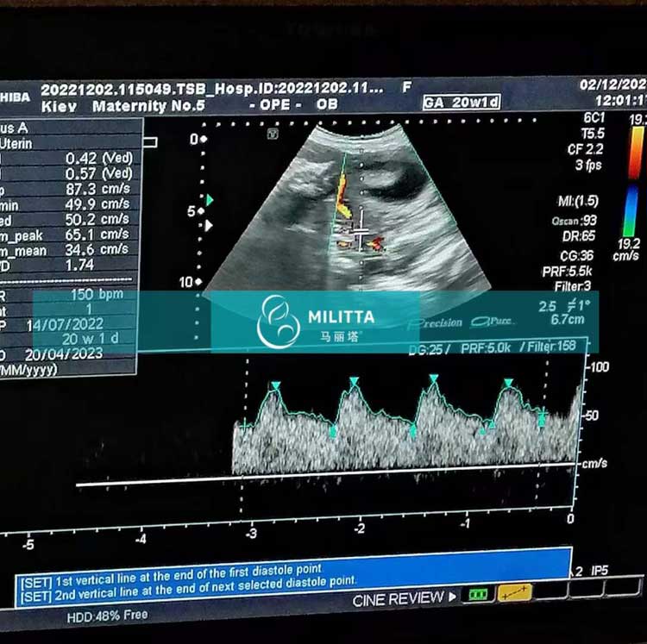Click the 50 mark on the velocity scale
Screen dimensions: 647x644
(592, 415)
